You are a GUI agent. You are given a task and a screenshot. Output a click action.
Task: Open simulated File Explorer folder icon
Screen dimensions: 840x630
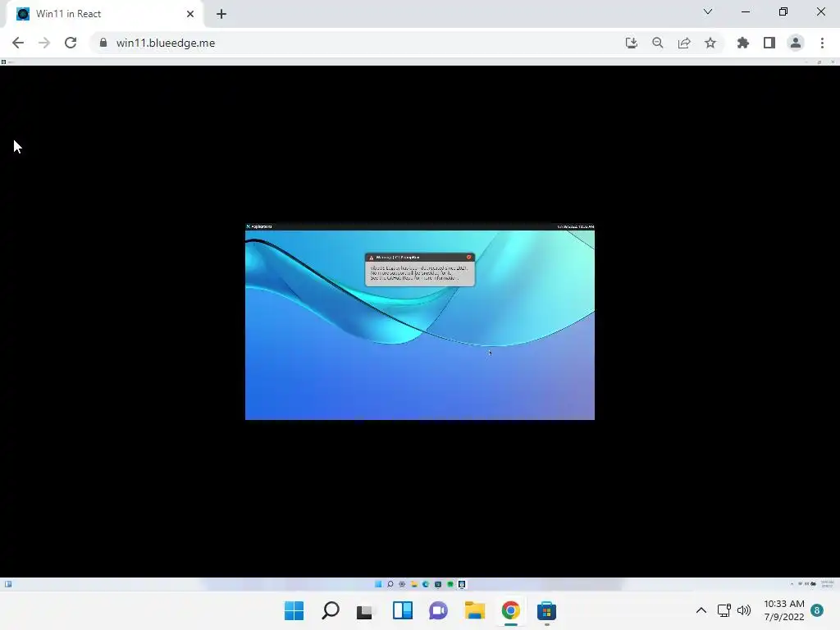[x=413, y=584]
